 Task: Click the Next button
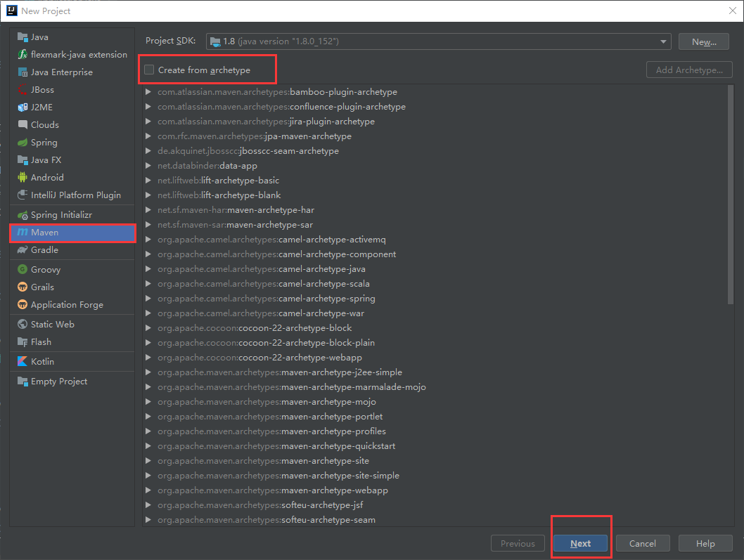[580, 543]
